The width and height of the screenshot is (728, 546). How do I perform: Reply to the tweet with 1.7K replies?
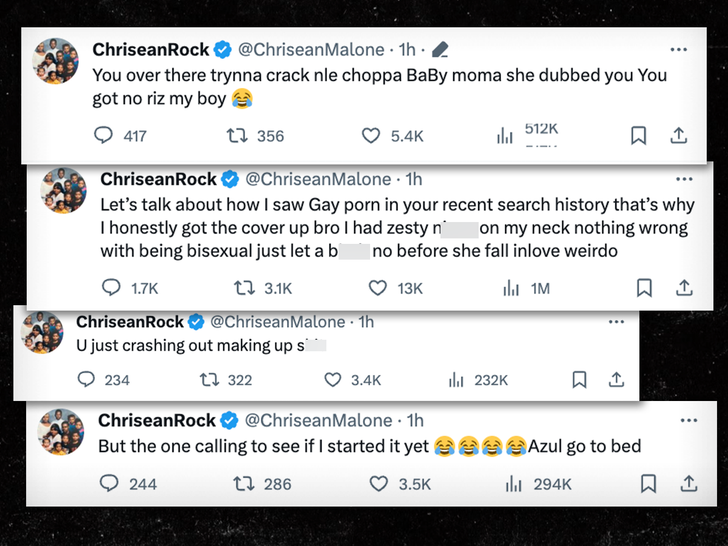point(112,288)
